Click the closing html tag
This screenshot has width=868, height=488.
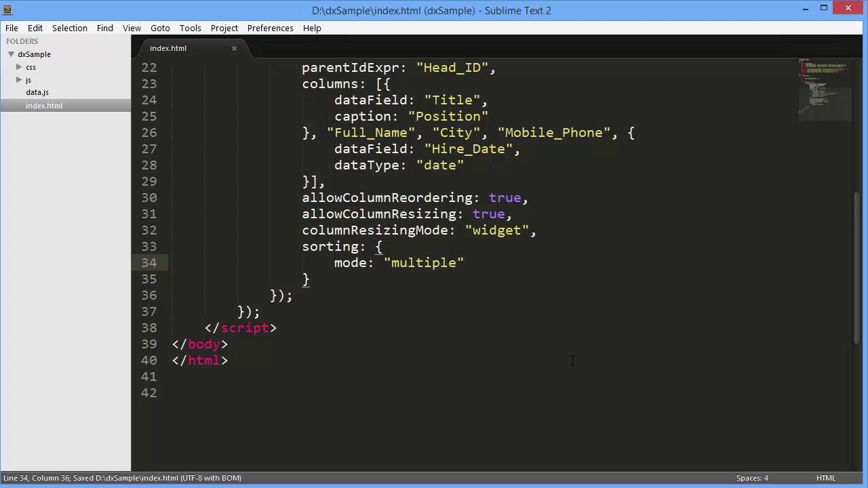[x=200, y=361]
